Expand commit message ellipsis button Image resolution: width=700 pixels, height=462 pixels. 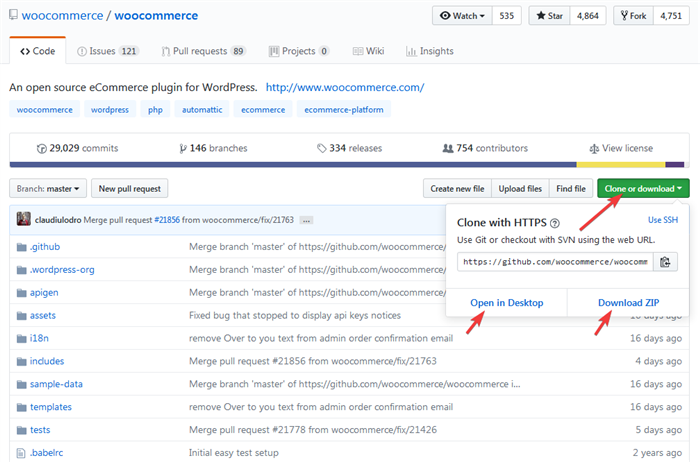click(x=306, y=221)
